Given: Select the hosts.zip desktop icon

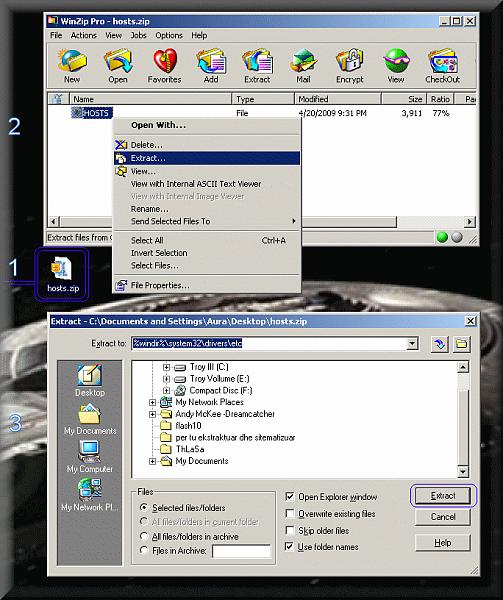Looking at the screenshot, I should [62, 274].
